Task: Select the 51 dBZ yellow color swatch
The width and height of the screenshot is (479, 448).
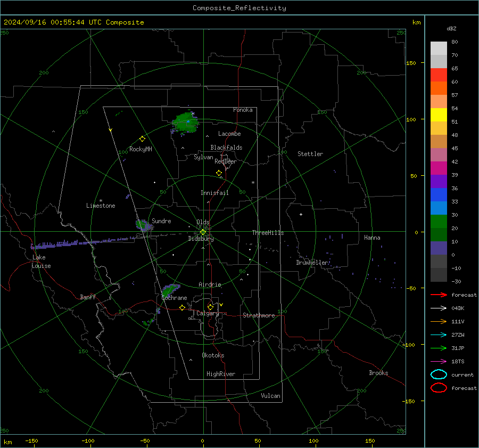Action: coord(439,115)
